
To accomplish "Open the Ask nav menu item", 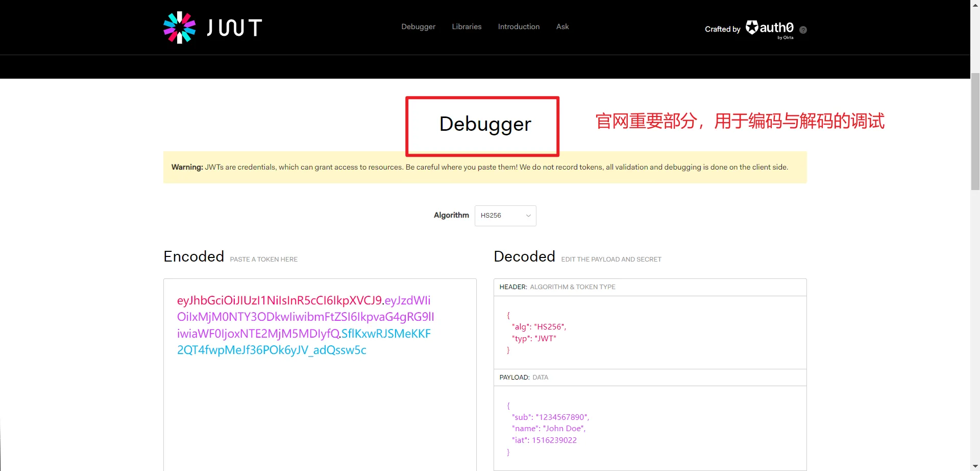I will (x=562, y=27).
